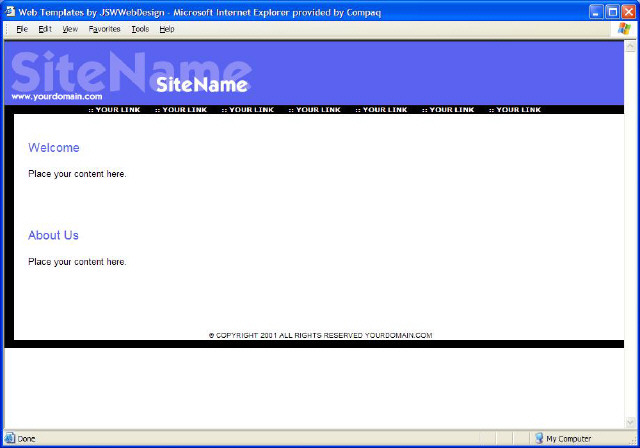Follow the last YOUR LINK navigation link

(515, 110)
